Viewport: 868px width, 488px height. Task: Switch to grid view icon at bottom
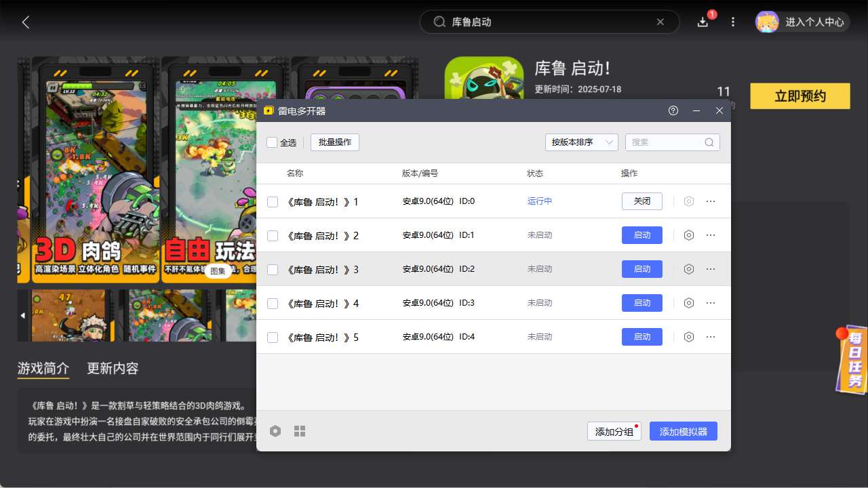click(x=300, y=431)
